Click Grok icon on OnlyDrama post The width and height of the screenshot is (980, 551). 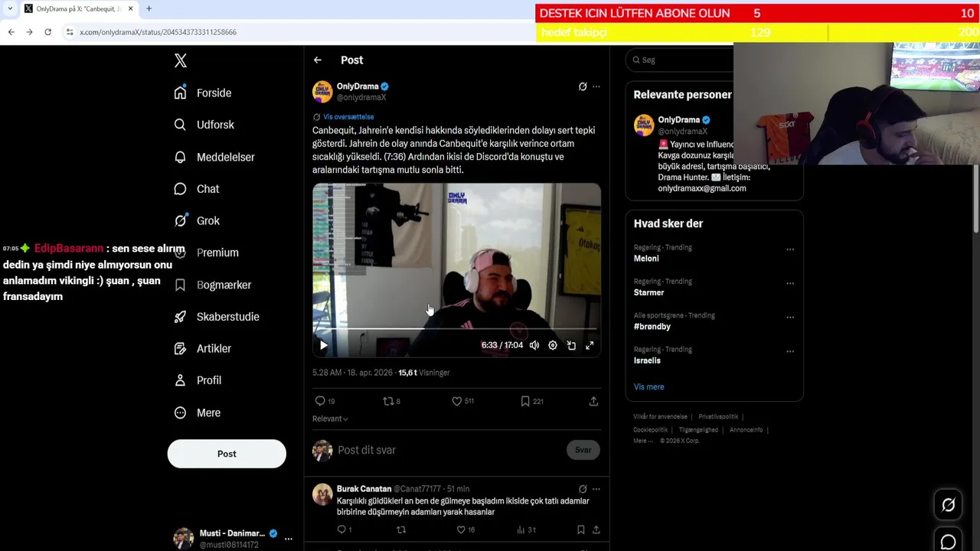coord(583,86)
